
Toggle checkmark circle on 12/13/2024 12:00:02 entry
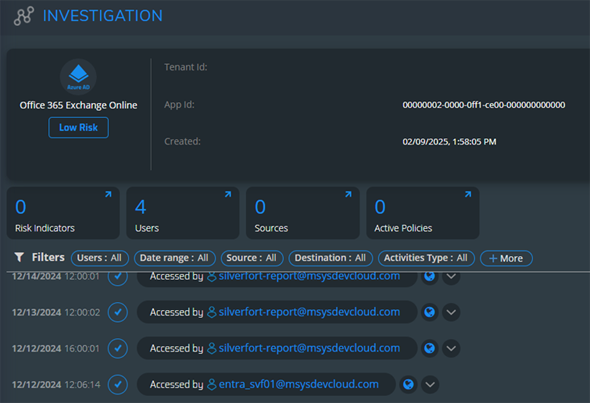pyautogui.click(x=118, y=312)
